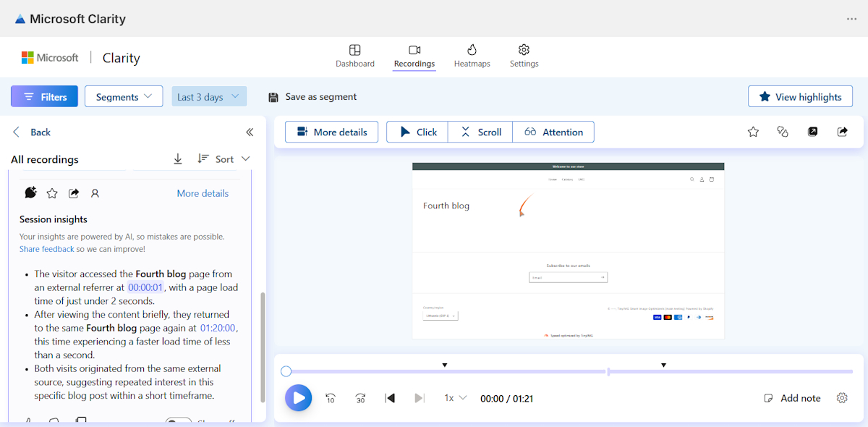Screen dimensions: 868x427
Task: Open the Last 3 days date range dropdown
Action: point(209,96)
